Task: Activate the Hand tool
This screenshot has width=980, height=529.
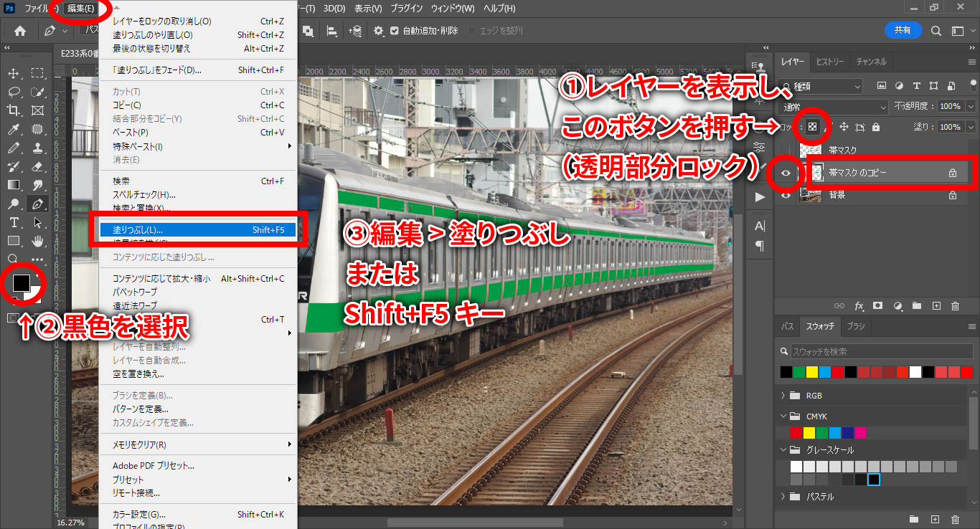Action: pos(38,241)
